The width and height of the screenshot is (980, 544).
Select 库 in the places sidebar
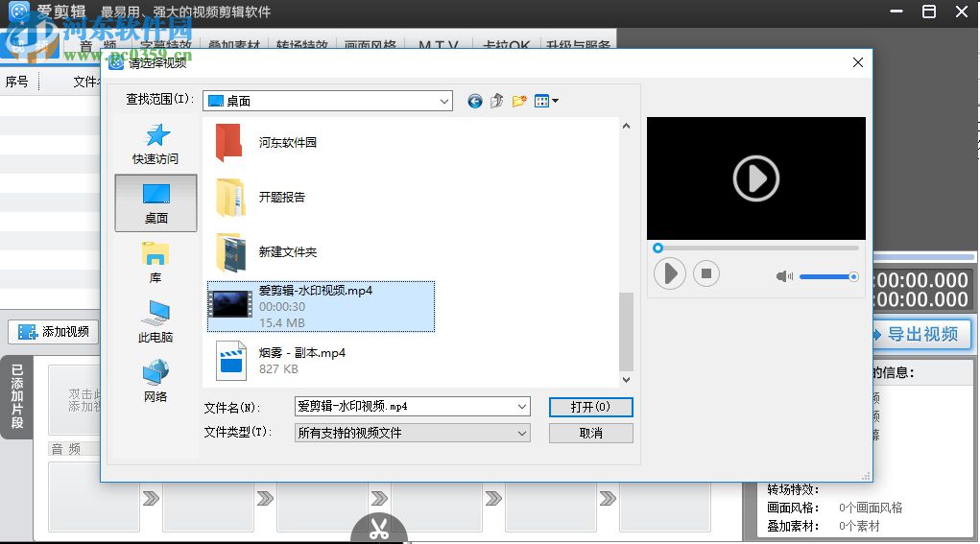[155, 262]
